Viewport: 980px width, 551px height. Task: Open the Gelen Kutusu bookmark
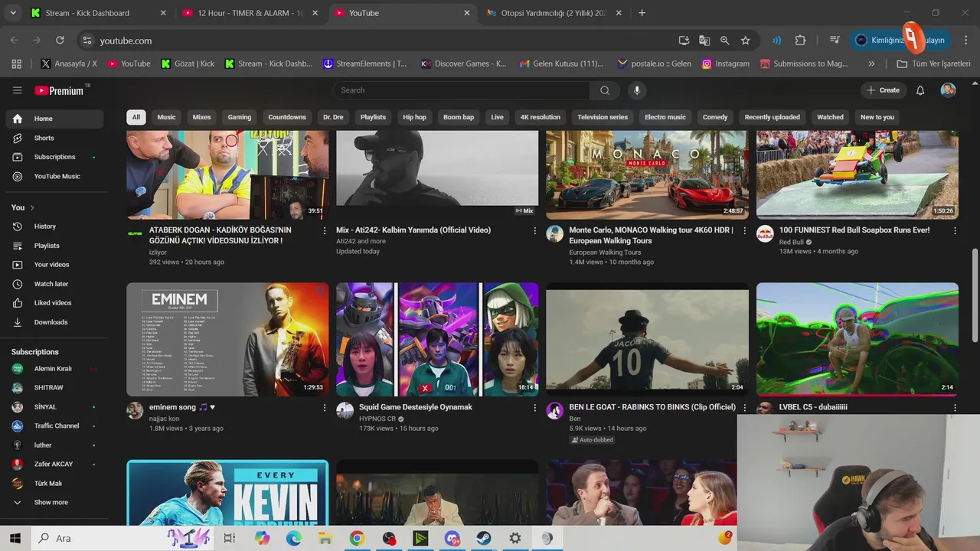pos(563,64)
